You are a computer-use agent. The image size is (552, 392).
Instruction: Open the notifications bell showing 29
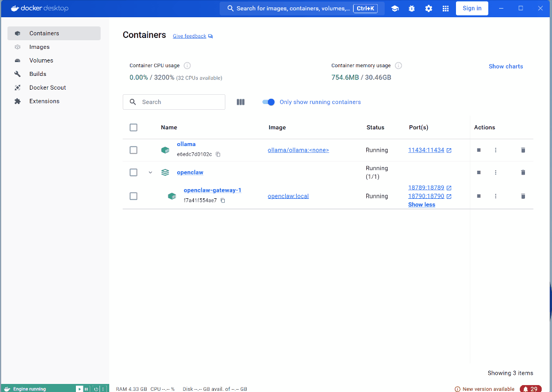(x=531, y=389)
